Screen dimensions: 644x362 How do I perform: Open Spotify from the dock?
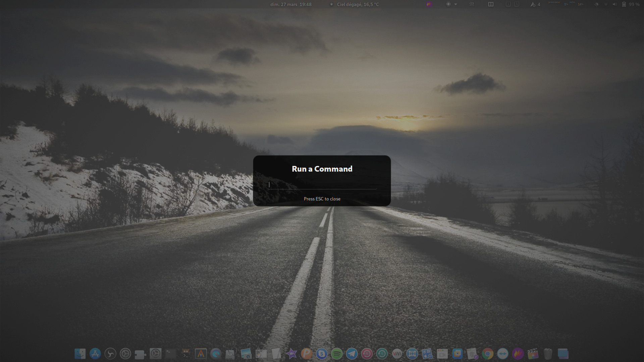pos(337,354)
